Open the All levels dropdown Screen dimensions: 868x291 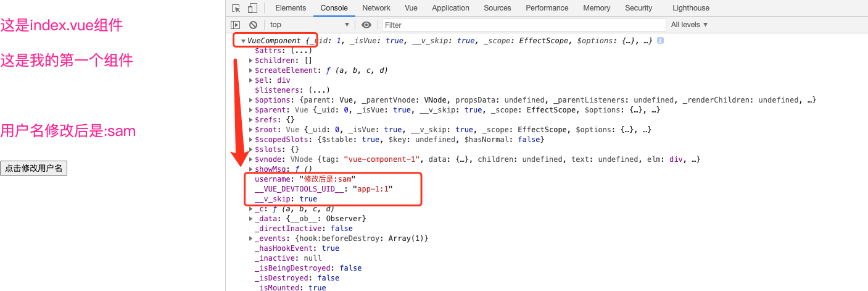(x=689, y=25)
